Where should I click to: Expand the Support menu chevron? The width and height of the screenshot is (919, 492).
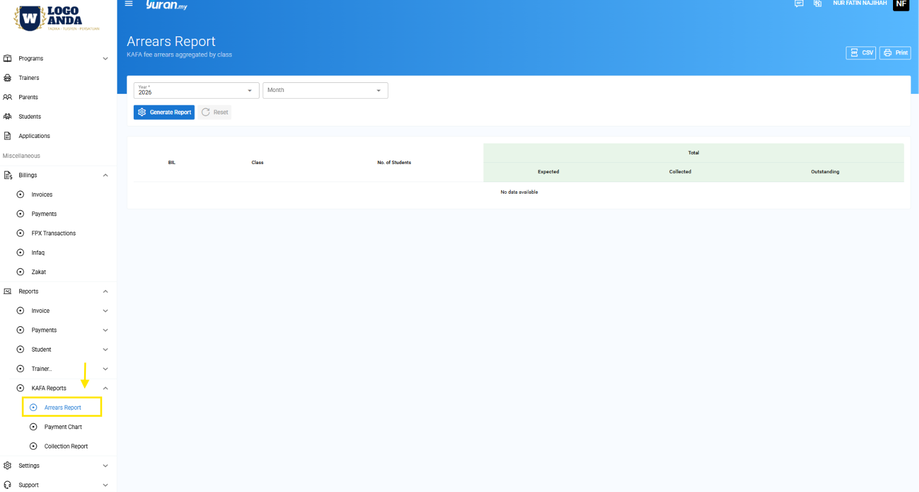(105, 485)
